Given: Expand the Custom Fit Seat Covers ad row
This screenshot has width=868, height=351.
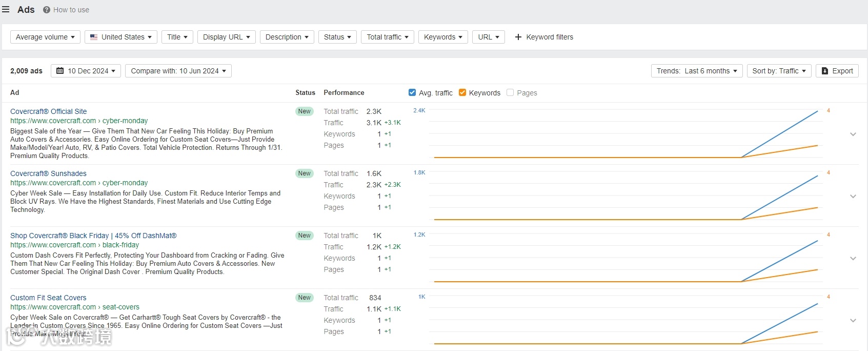Looking at the screenshot, I should pos(853,320).
